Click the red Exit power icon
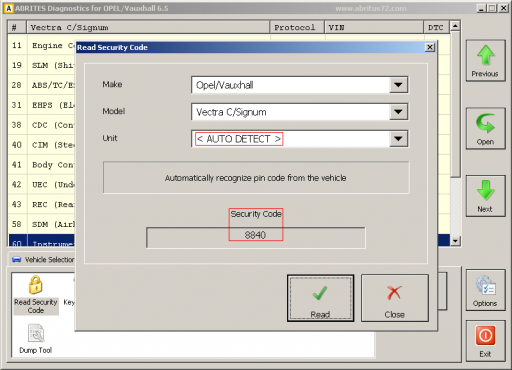This screenshot has width=512, height=370. [485, 336]
